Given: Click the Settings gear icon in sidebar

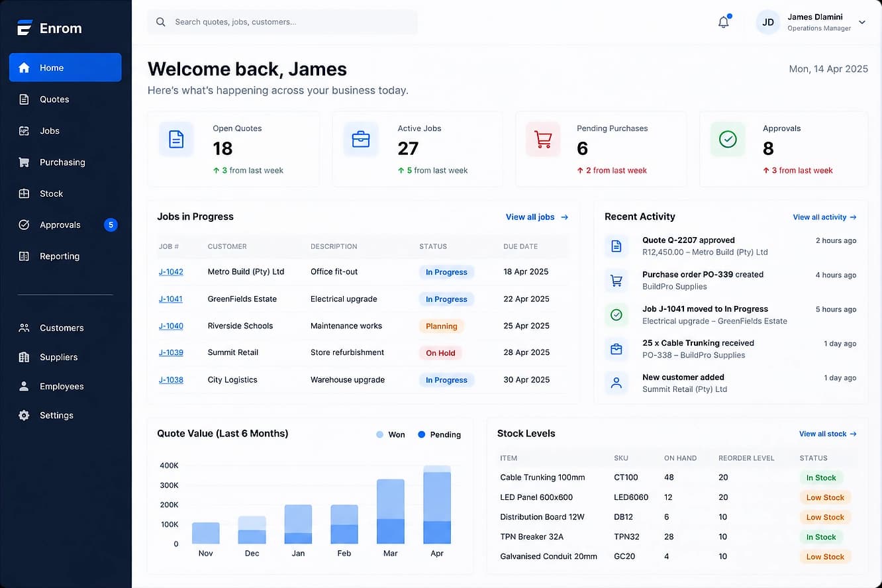Looking at the screenshot, I should [x=24, y=415].
